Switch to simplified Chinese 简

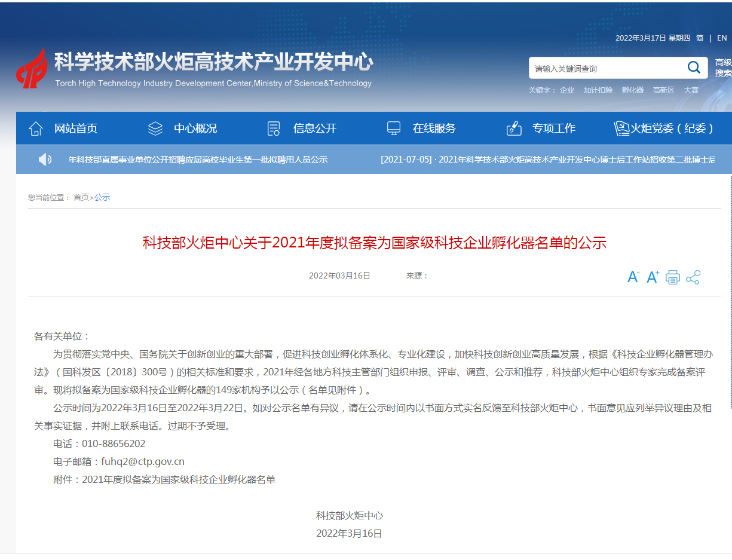[x=700, y=38]
